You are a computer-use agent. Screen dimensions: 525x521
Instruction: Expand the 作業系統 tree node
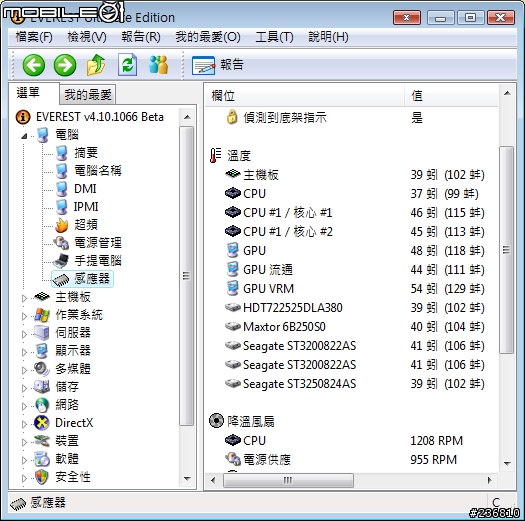coord(24,316)
